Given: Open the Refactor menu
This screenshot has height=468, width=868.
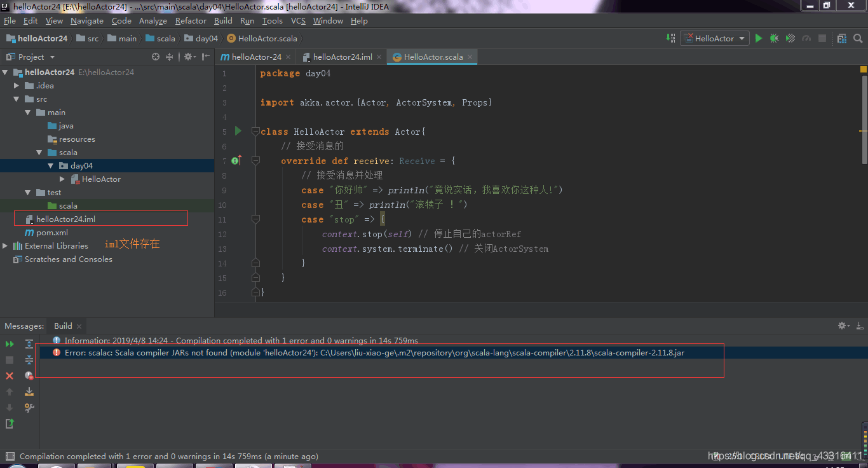Looking at the screenshot, I should coord(191,21).
